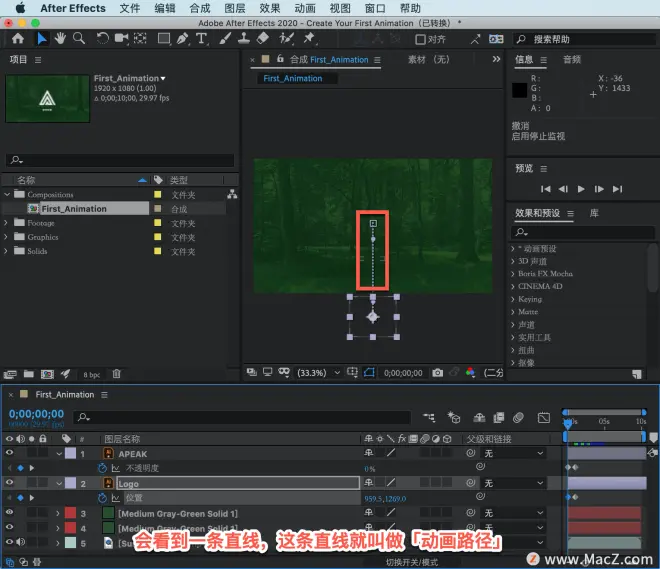Take a snapshot with camera icon

[x=438, y=373]
